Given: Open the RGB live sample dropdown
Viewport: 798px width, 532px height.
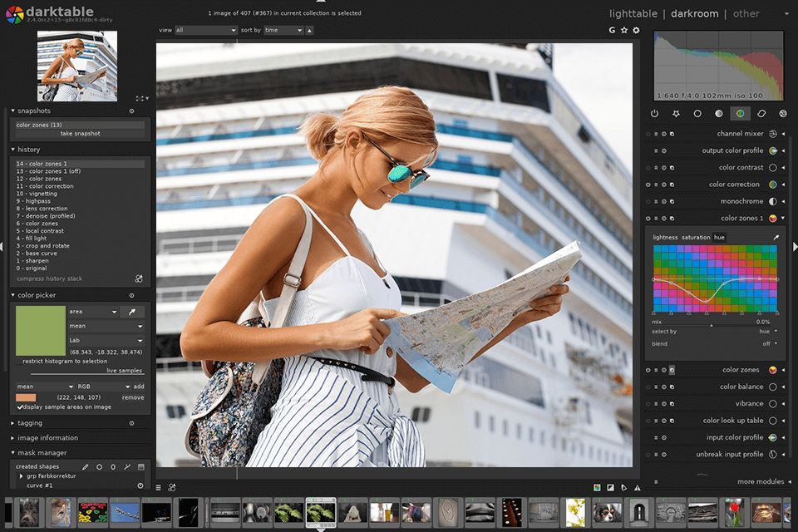Looking at the screenshot, I should [103, 387].
